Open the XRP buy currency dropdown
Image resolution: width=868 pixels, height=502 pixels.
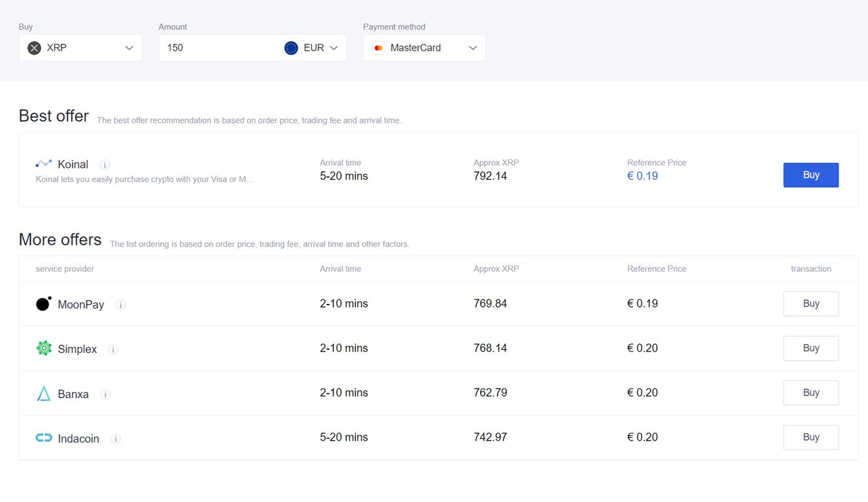tap(80, 48)
